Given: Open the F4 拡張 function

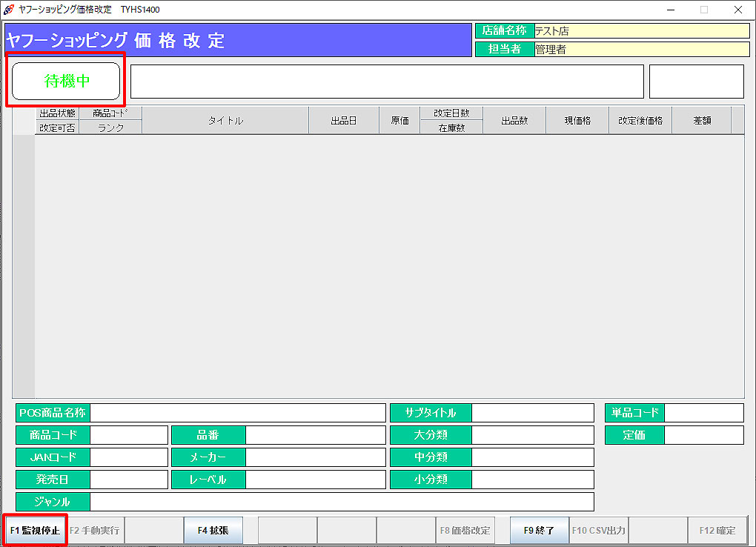Looking at the screenshot, I should (213, 531).
